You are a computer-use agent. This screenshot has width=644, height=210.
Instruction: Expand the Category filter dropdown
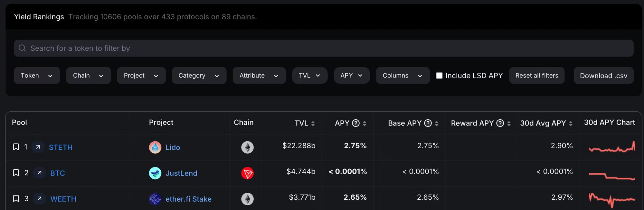pyautogui.click(x=199, y=75)
